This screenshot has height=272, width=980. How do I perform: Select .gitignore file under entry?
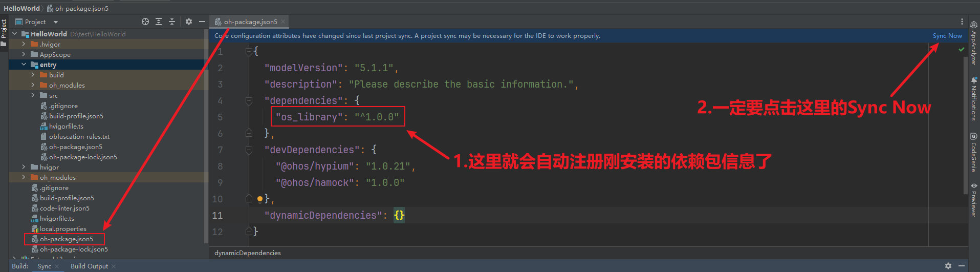(63, 106)
